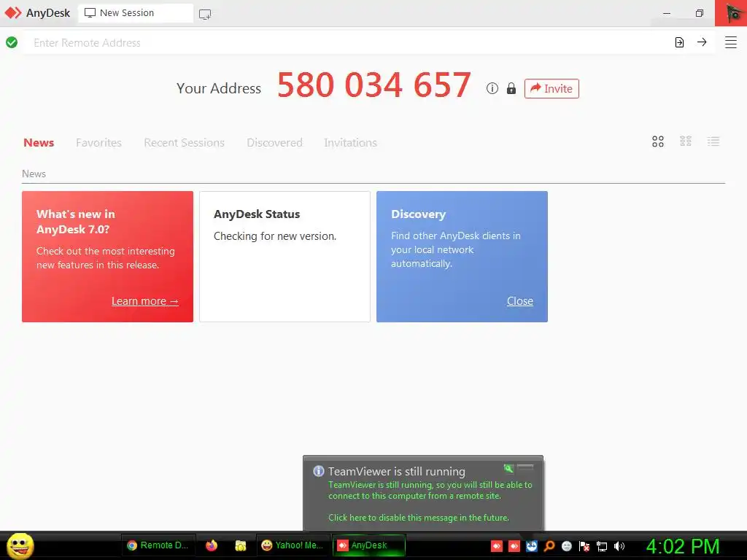The image size is (747, 560).
Task: Close the Discovery card
Action: pyautogui.click(x=519, y=301)
